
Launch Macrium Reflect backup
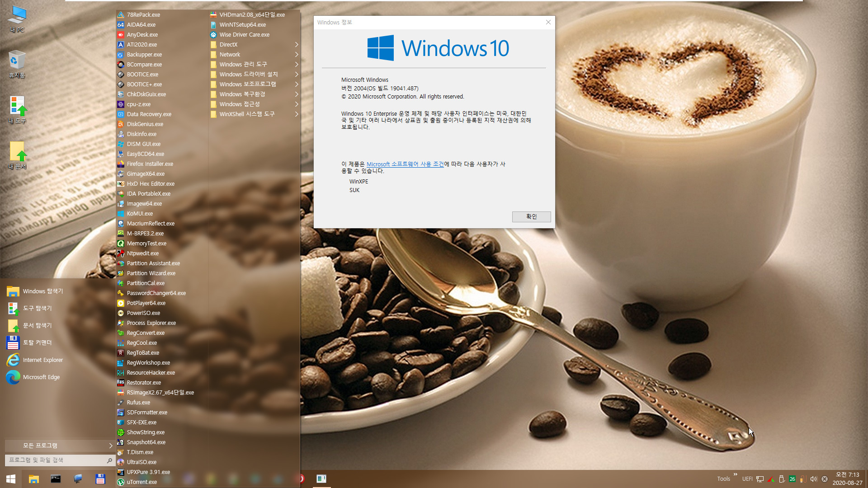(x=151, y=224)
